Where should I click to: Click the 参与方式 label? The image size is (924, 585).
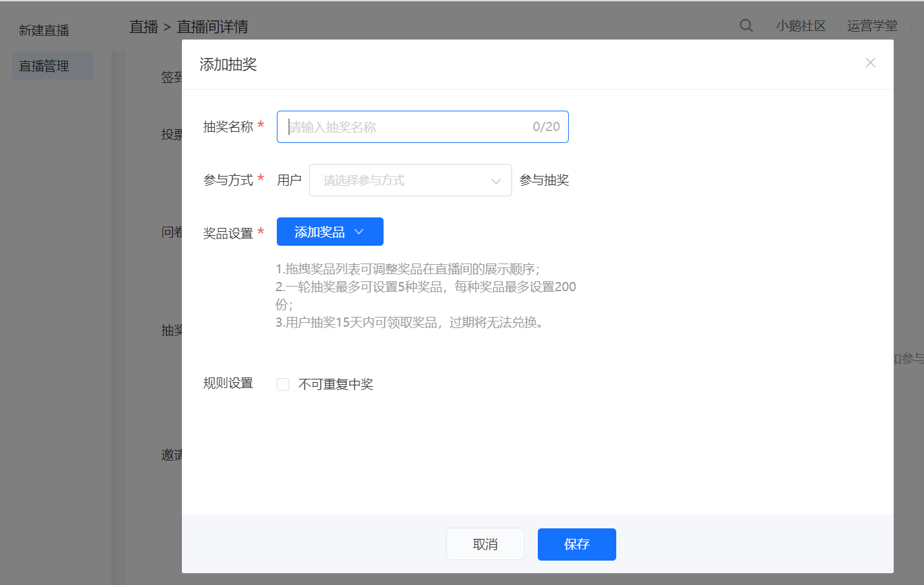tap(228, 180)
